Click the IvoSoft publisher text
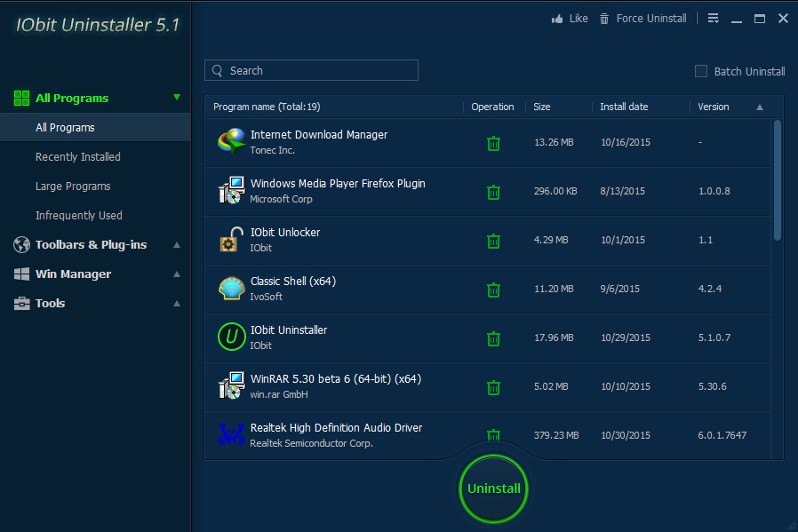This screenshot has height=532, width=798. pyautogui.click(x=267, y=297)
